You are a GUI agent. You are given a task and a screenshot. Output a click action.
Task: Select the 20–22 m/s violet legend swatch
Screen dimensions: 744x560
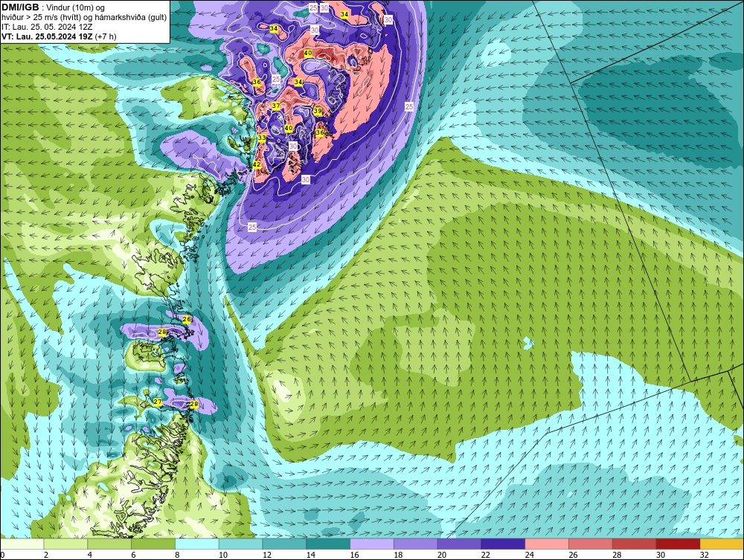click(x=459, y=544)
